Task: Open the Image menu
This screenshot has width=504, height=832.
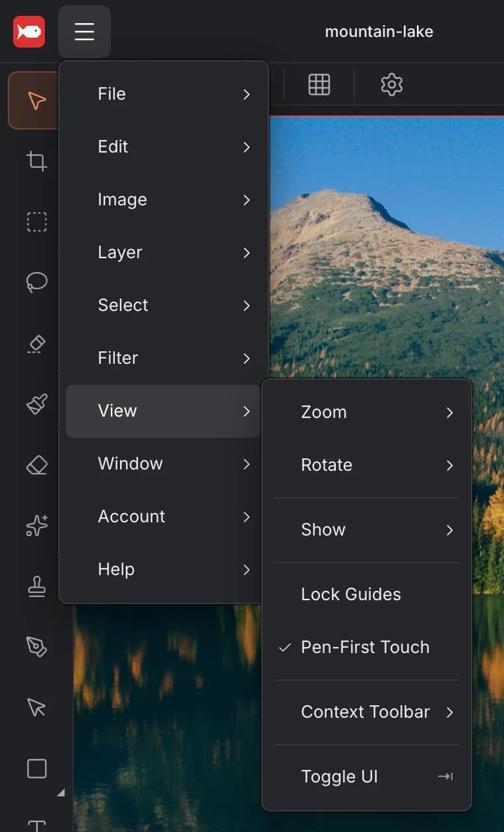Action: 164,199
